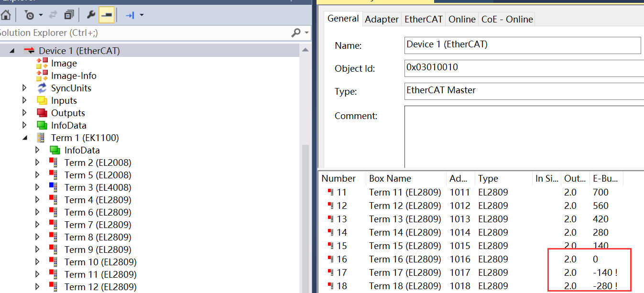This screenshot has height=293, width=644.
Task: Select Term 12 (EL2809) in the Solution Explorer tree
Action: click(100, 287)
